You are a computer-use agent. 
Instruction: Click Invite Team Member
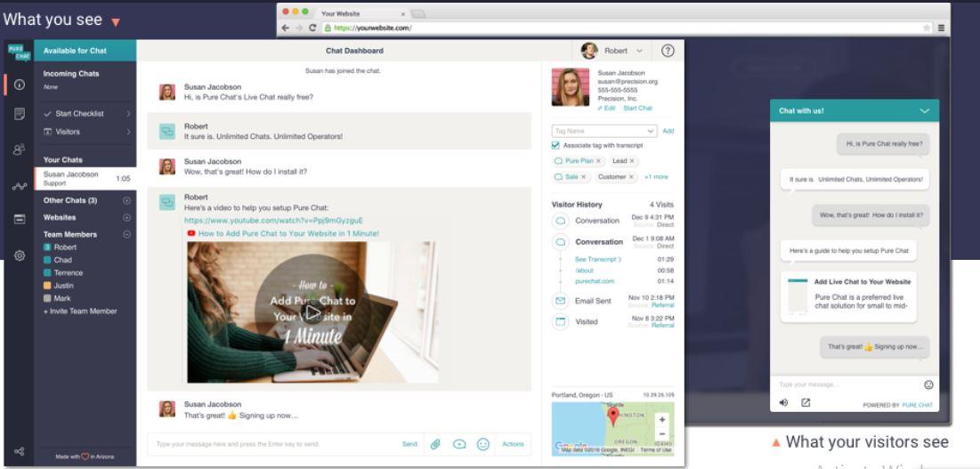80,311
